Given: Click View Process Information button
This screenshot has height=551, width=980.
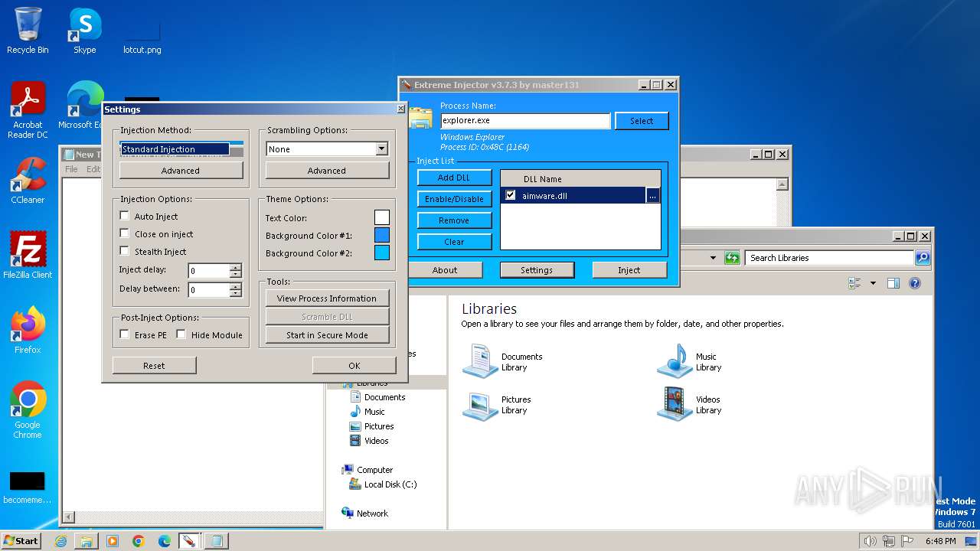Looking at the screenshot, I should point(327,298).
